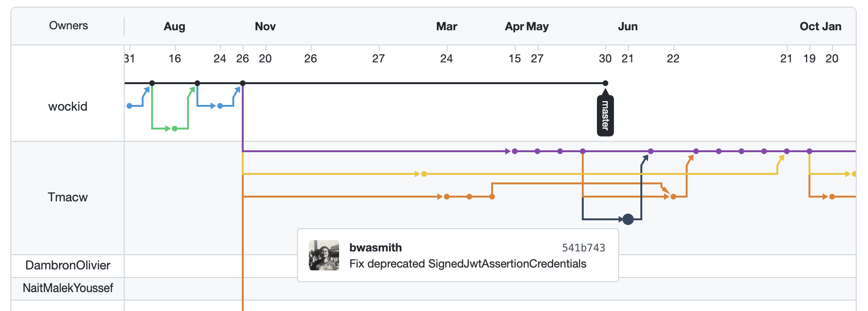Click the green commit dot in wockid's row
This screenshot has height=311, width=868.
tap(175, 129)
